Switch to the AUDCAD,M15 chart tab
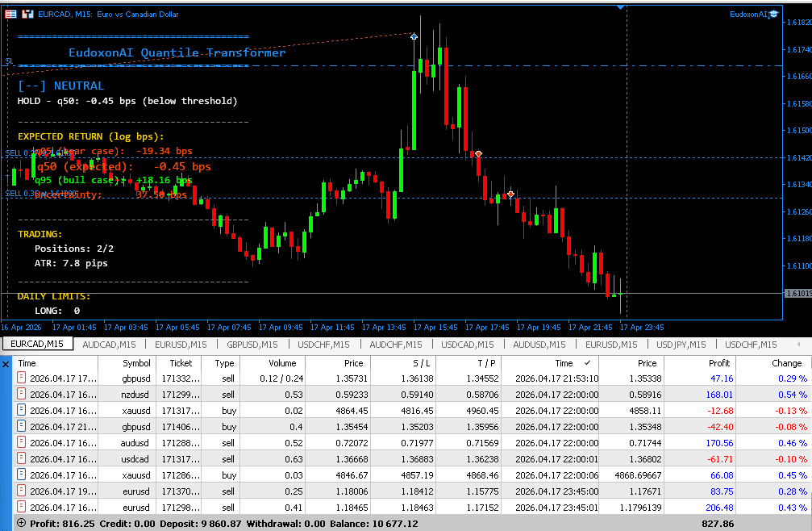The image size is (812, 531). click(x=110, y=344)
